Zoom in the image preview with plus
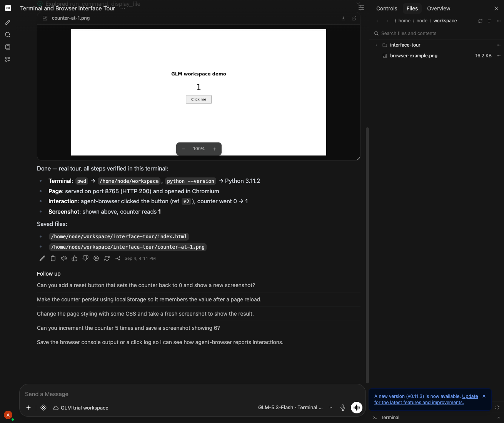The height and width of the screenshot is (423, 504). 214,149
